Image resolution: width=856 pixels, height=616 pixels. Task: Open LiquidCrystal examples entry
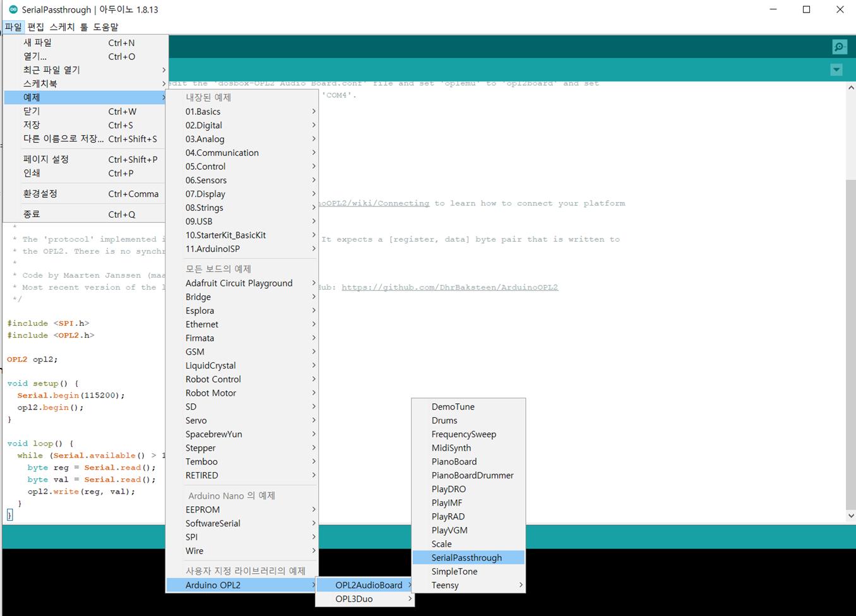coord(242,365)
